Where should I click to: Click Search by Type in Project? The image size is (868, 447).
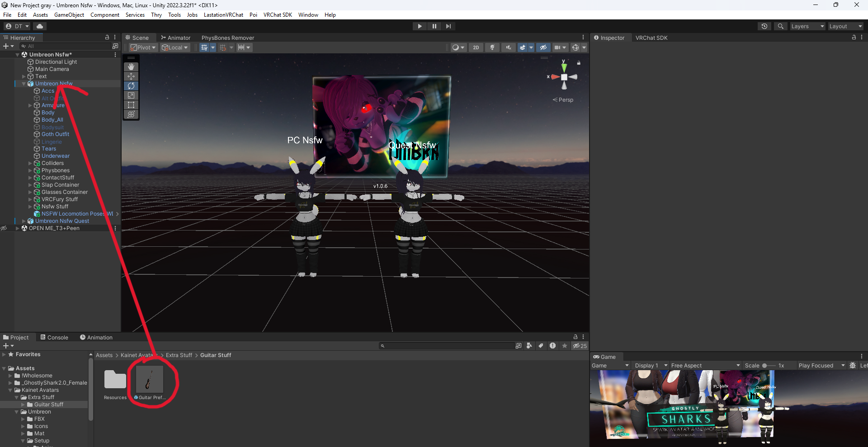[529, 346]
